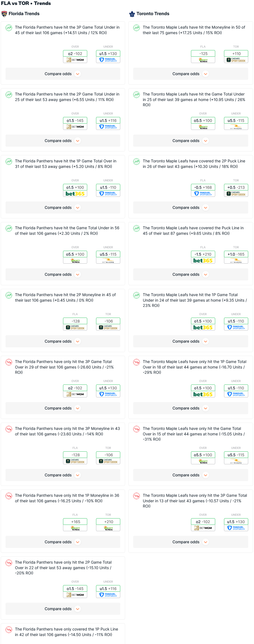Click Caesars Sportsbook logo under +110 TOR odds
Screen dimensions: 254x644
(x=236, y=60)
